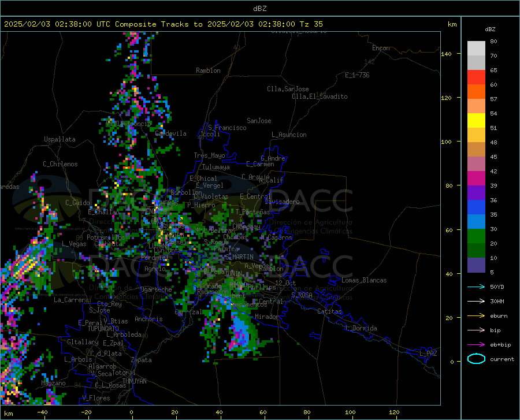Click the Ramblon label at map top
Viewport: 520px width, 420px height.
(208, 70)
